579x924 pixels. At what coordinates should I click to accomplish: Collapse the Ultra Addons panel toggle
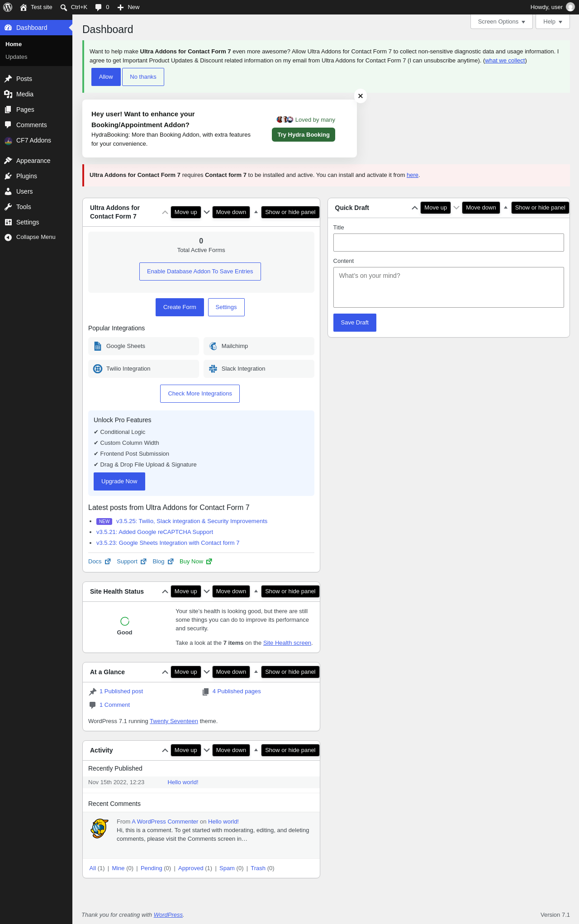[256, 212]
